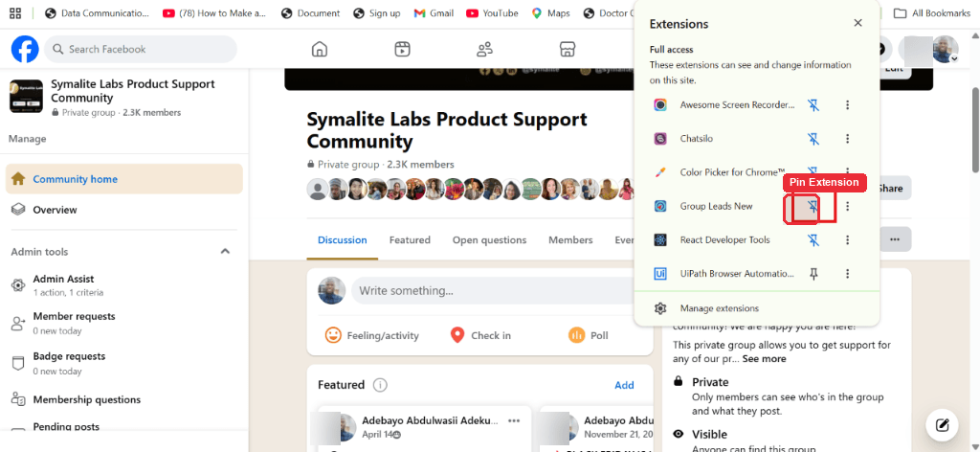Open the Document bookmark
980x452 pixels.
coord(311,13)
